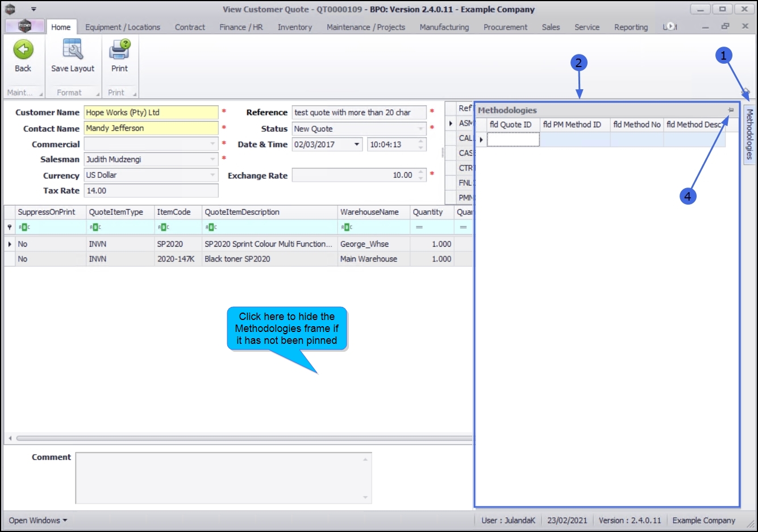Screen dimensions: 758x532
Task: Switch to the Inventory ribbon tab
Action: click(294, 27)
